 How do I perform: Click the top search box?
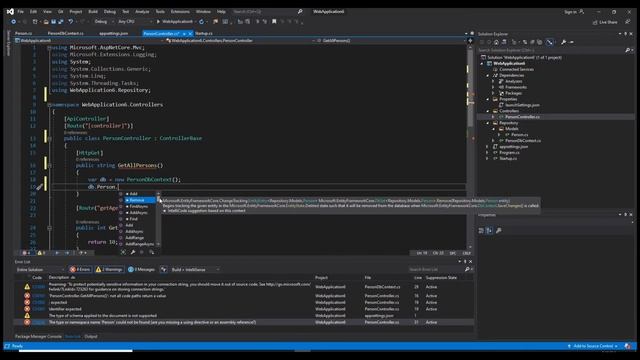[267, 12]
